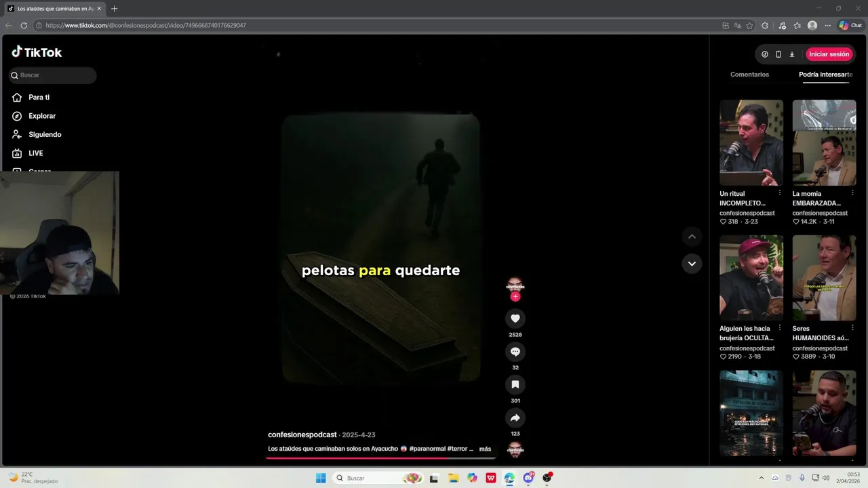Add page to favorites star icon
This screenshot has width=868, height=488.
click(x=749, y=25)
